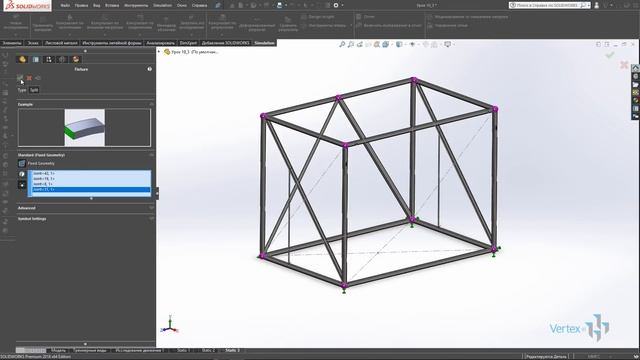Open the View Settings monitor icon
The width and height of the screenshot is (640, 360).
tap(448, 44)
